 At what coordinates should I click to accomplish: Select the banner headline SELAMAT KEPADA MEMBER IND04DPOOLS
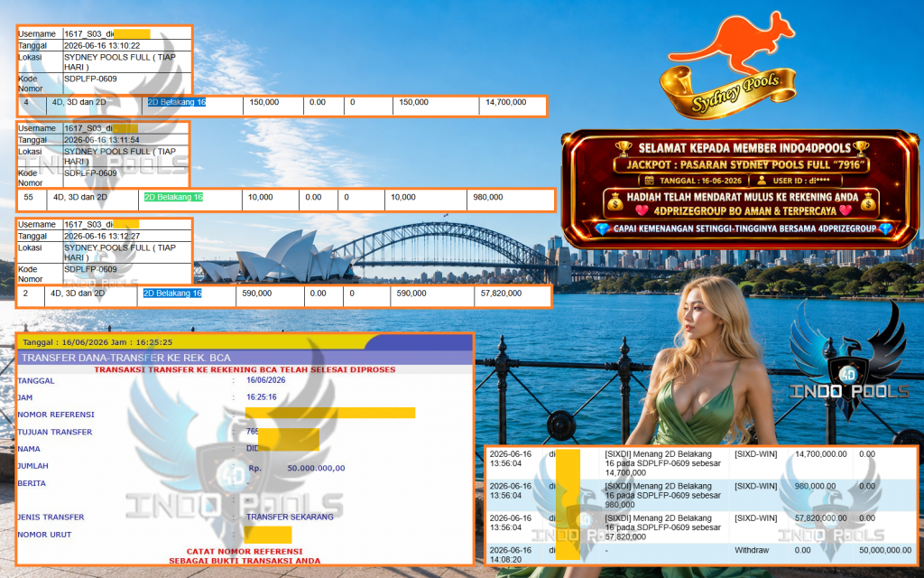tap(744, 148)
